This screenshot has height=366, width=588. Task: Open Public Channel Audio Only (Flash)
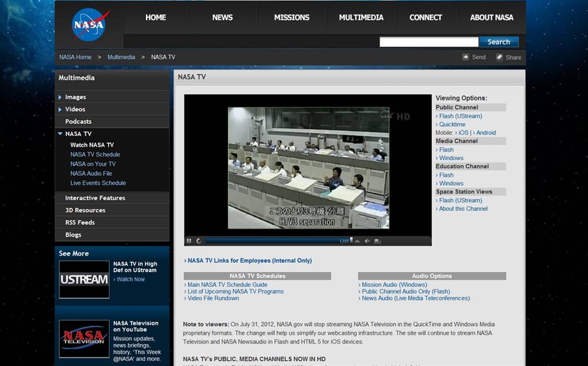(x=404, y=292)
